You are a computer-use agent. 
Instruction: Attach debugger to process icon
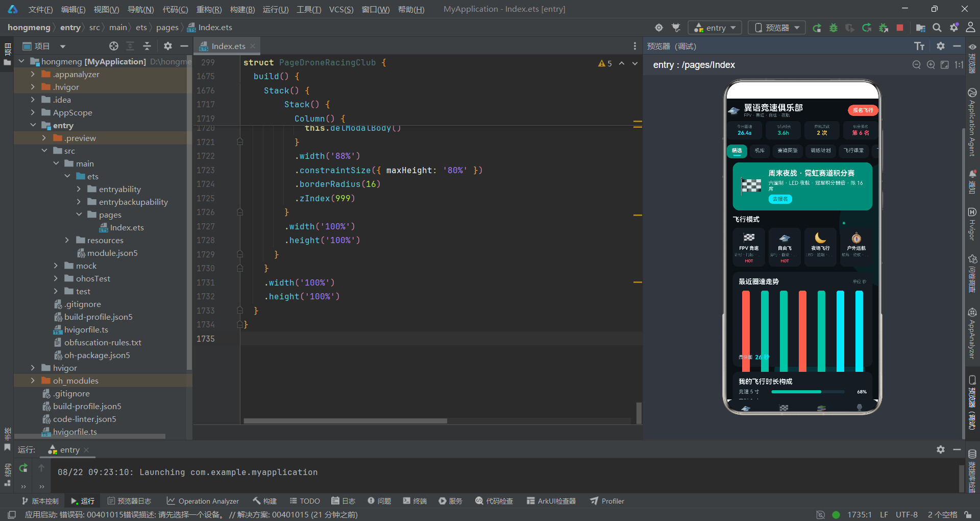pos(884,28)
